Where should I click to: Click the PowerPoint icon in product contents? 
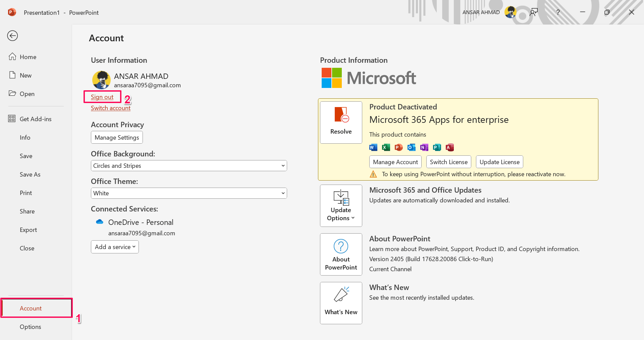[x=399, y=147]
